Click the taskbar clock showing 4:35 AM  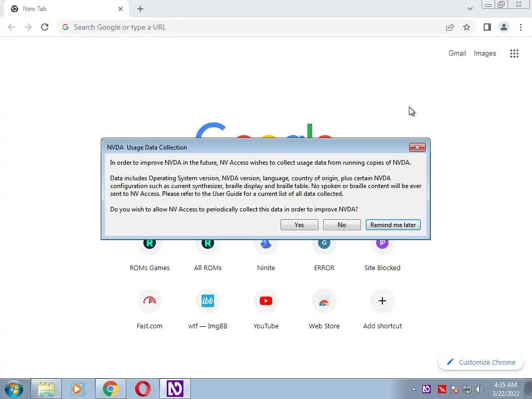point(506,389)
